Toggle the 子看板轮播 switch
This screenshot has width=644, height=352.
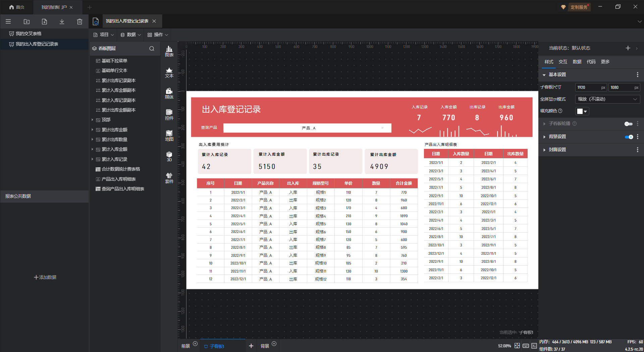(628, 124)
